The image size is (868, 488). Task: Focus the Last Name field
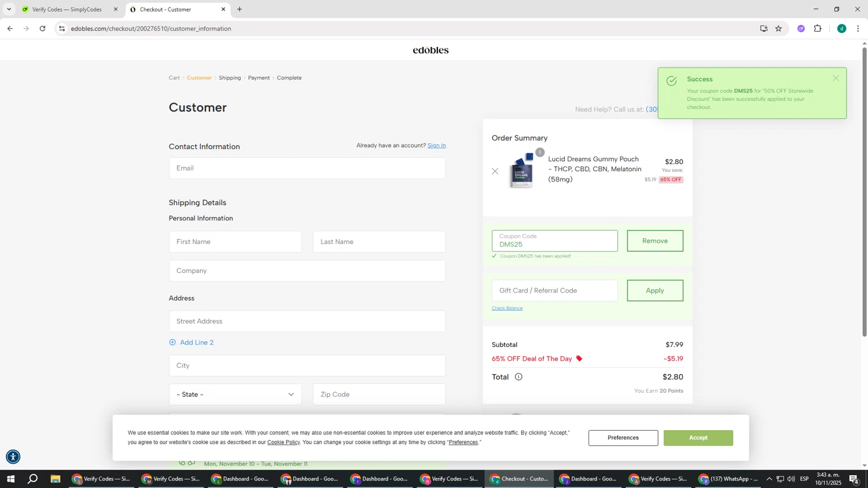[x=379, y=242]
